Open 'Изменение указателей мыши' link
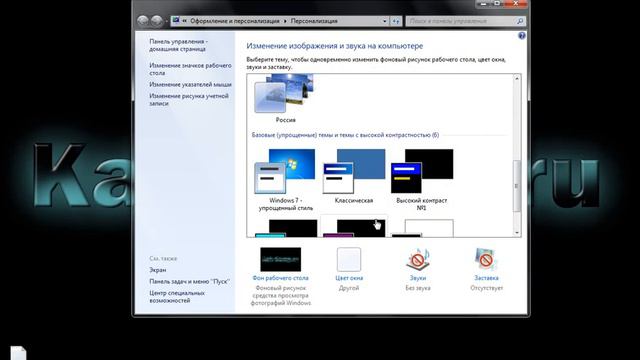 click(x=190, y=84)
